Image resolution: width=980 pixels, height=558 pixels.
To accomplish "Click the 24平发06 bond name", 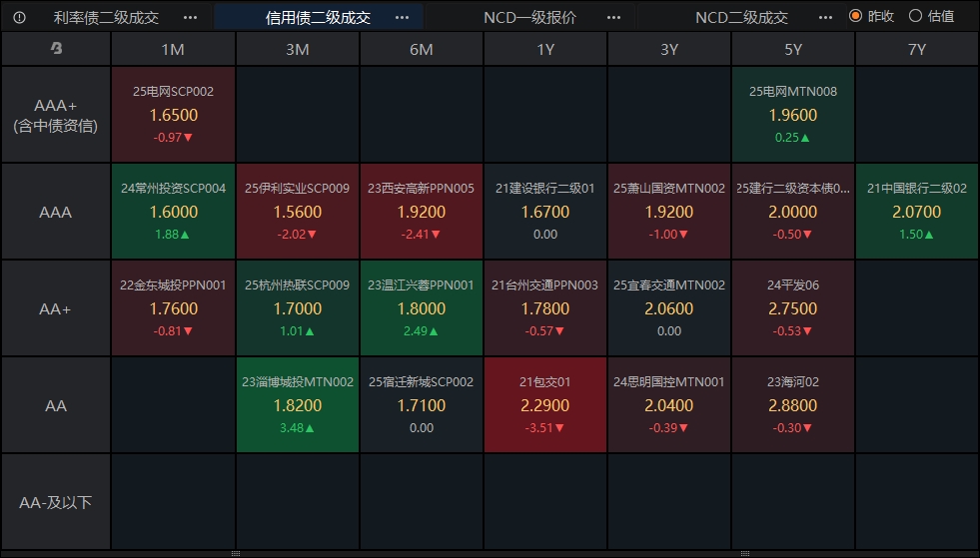I will 793,284.
